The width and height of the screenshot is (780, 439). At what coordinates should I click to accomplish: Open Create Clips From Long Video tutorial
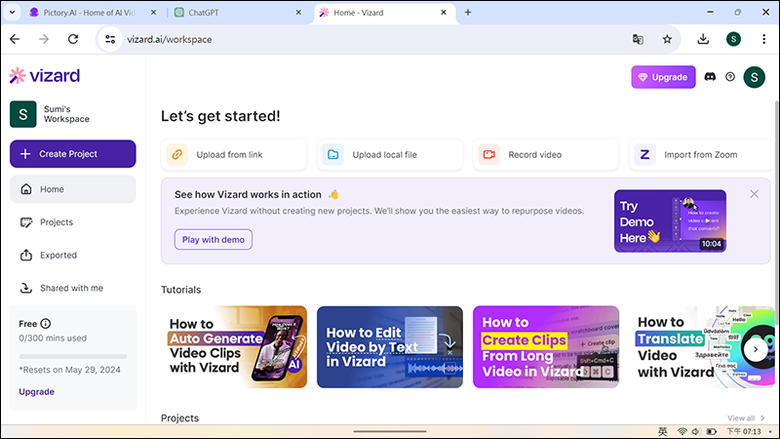click(546, 347)
